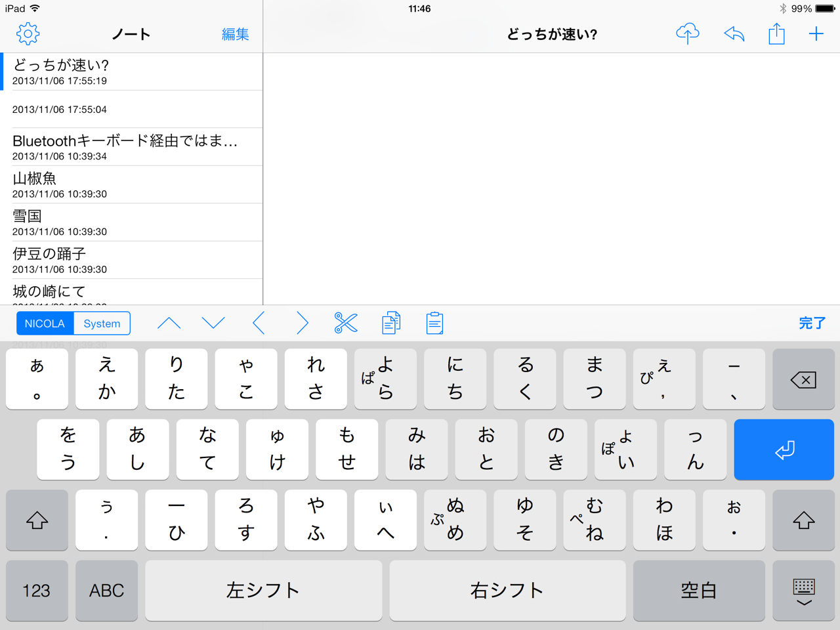Tap the cloud upload icon
The image size is (840, 630).
(x=687, y=34)
